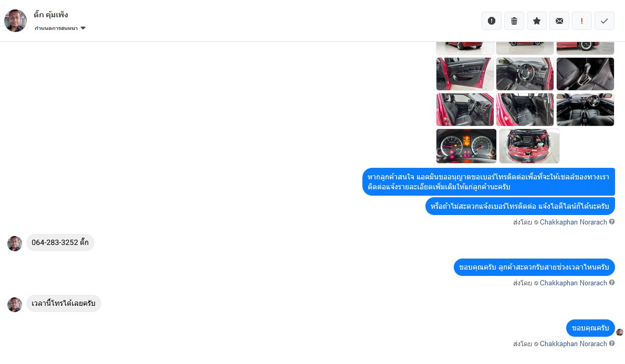Click help icon beside last Chakkaphan Norarach
Image resolution: width=625 pixels, height=364 pixels.
[612, 344]
